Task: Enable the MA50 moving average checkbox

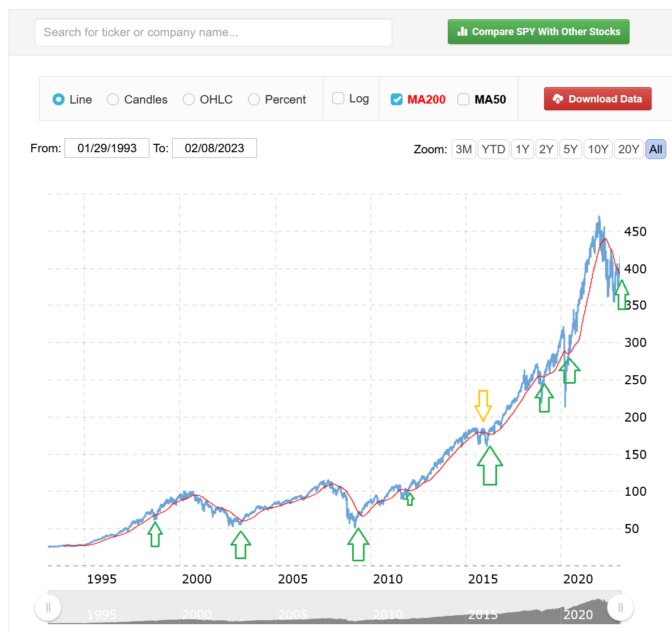Action: (463, 100)
